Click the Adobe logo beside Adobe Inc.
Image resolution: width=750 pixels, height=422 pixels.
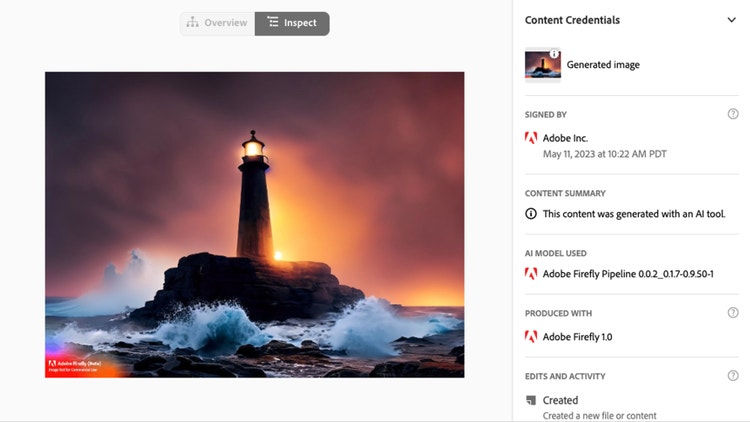[531, 138]
